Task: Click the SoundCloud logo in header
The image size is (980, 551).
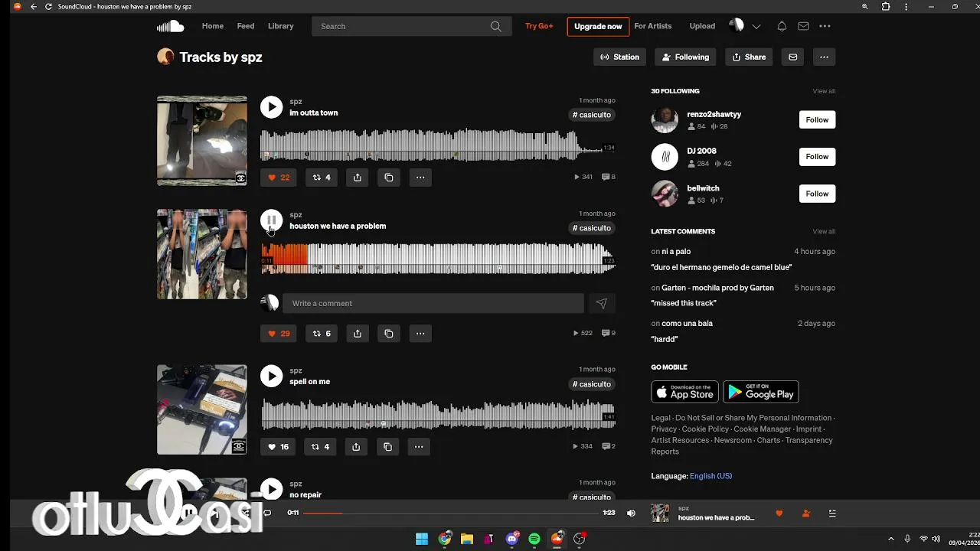Action: 170,26
